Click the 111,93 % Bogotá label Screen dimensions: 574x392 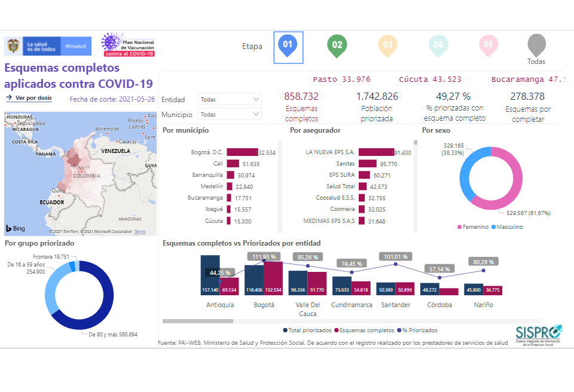pos(264,257)
